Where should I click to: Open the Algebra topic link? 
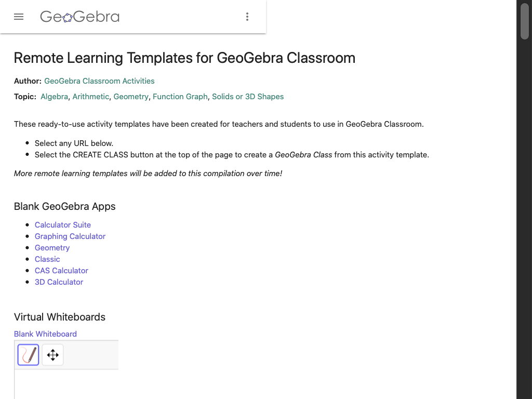coord(54,97)
